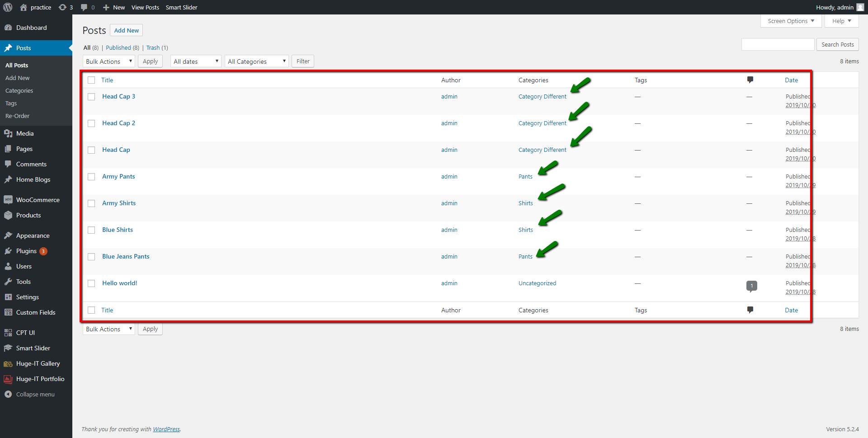The width and height of the screenshot is (868, 438).
Task: Tick the Army Pants post checkbox
Action: pos(91,177)
